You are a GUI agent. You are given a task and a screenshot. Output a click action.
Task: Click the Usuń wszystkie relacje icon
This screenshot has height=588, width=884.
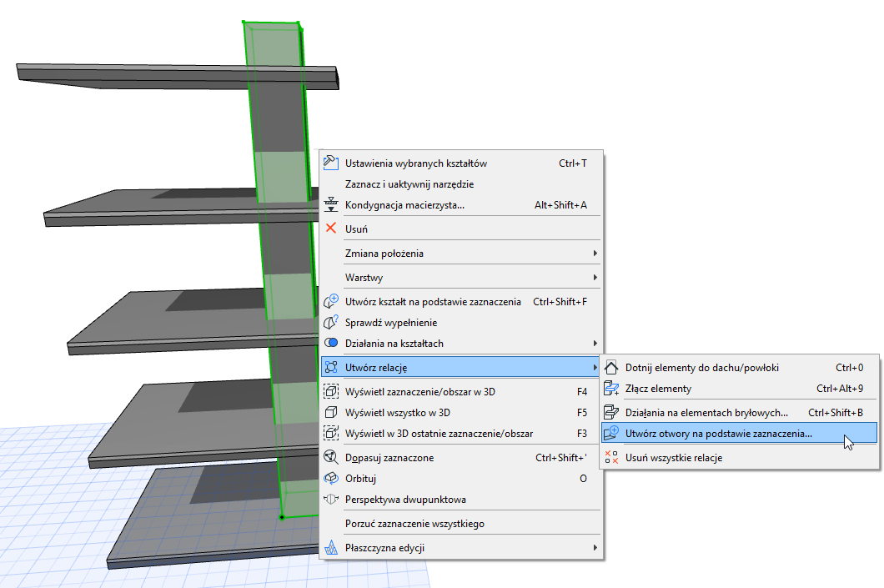611,457
